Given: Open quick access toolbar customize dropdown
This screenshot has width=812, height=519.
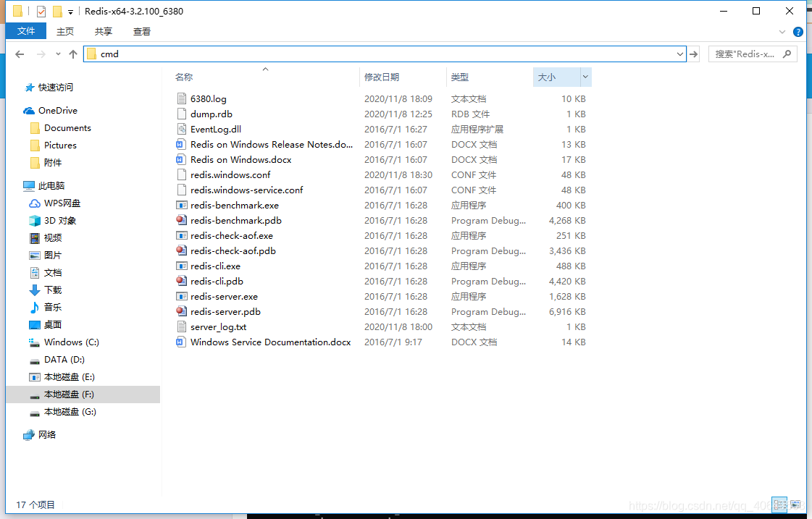Looking at the screenshot, I should [x=70, y=12].
